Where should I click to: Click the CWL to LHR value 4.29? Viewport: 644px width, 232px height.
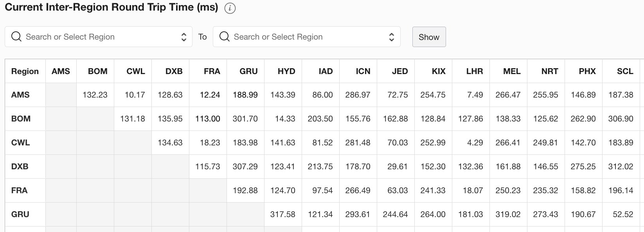click(x=475, y=143)
